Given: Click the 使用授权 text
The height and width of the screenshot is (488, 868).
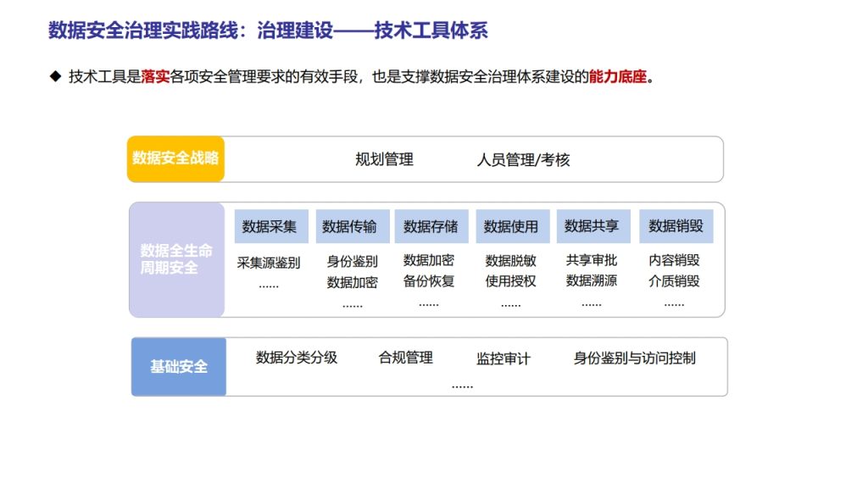Looking at the screenshot, I should pos(510,281).
